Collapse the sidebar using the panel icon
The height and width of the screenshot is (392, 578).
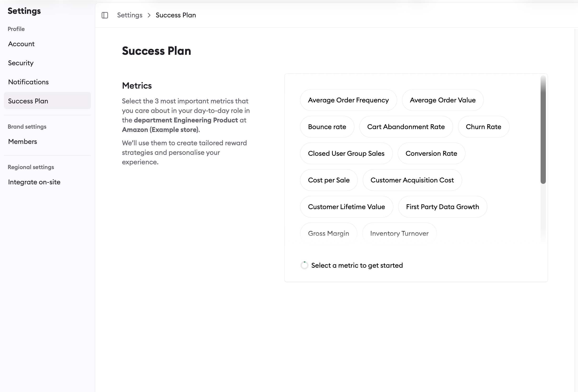(x=105, y=15)
